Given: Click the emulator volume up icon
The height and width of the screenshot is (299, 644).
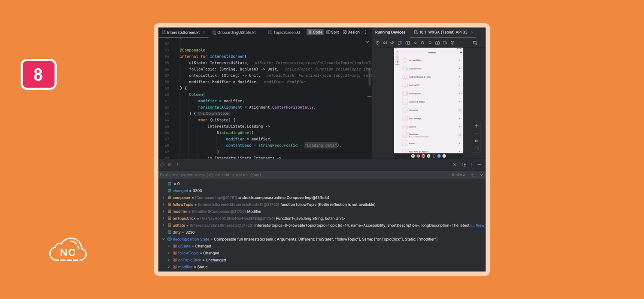Looking at the screenshot, I should (385, 43).
